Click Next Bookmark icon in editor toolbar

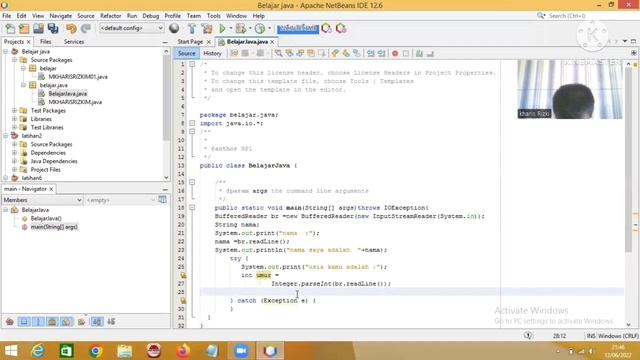point(346,53)
